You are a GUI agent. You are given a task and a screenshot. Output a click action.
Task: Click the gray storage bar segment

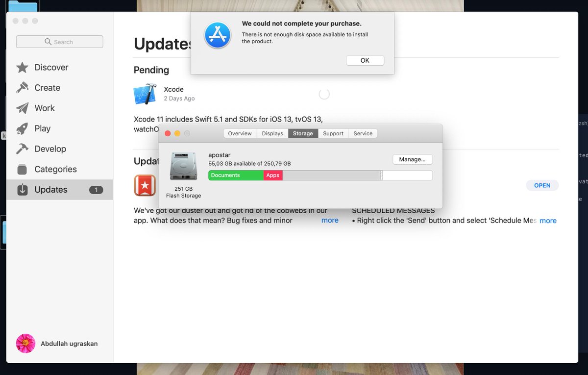coord(331,175)
